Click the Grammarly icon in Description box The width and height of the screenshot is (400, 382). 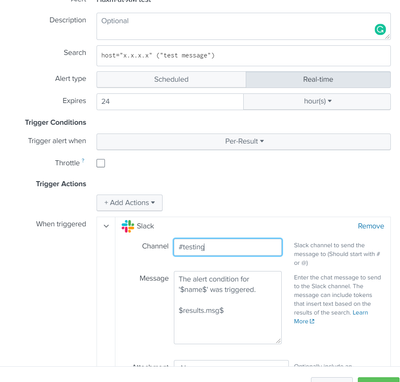[380, 29]
